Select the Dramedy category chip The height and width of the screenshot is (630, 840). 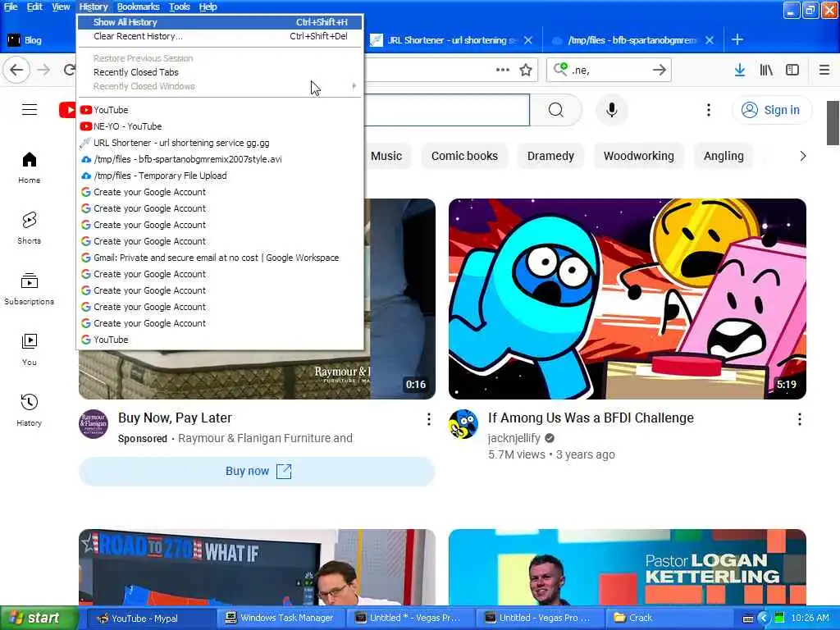click(550, 156)
